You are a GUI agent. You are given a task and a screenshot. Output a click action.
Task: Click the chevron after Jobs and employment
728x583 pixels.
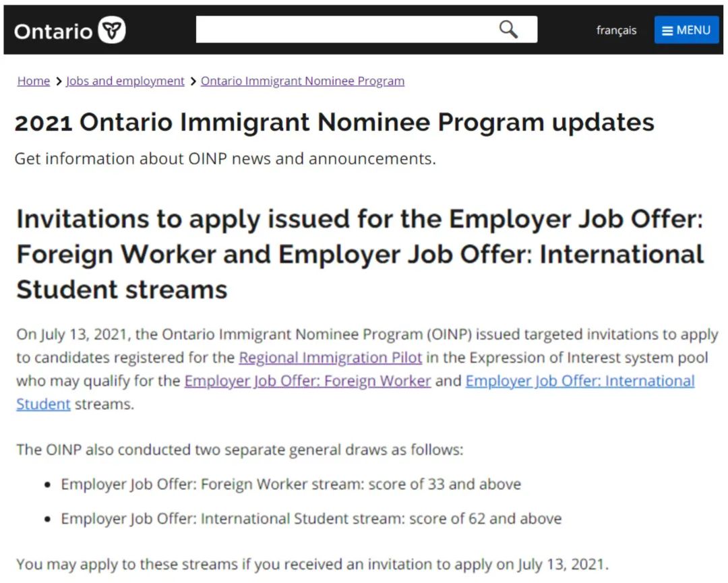click(193, 82)
